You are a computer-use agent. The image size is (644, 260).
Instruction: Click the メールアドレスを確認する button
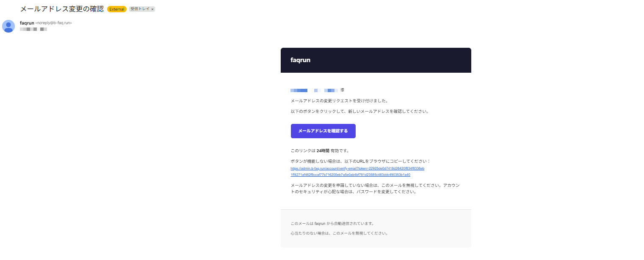click(323, 131)
